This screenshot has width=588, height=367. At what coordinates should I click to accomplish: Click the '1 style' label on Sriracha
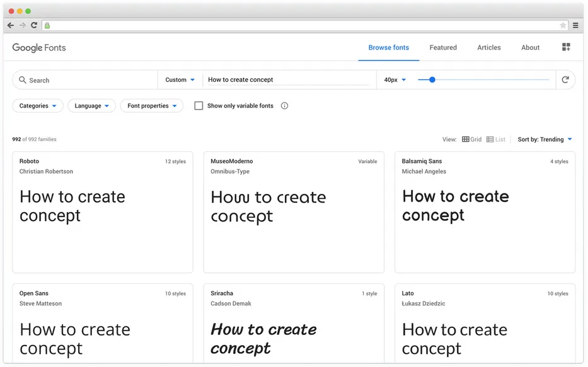click(x=369, y=293)
